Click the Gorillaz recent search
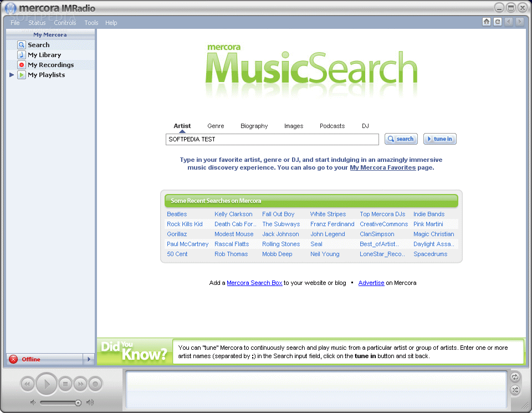This screenshot has width=532, height=413. 177,234
